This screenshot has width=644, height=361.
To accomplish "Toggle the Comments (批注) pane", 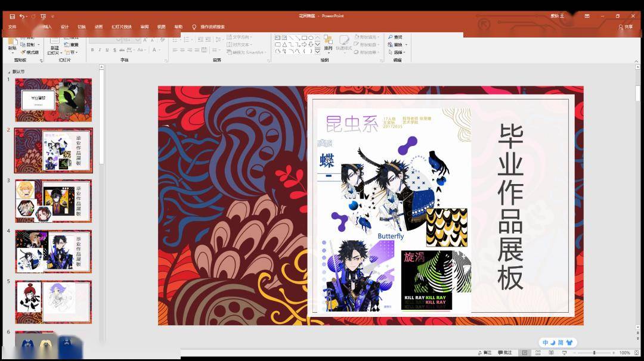I will [x=504, y=353].
